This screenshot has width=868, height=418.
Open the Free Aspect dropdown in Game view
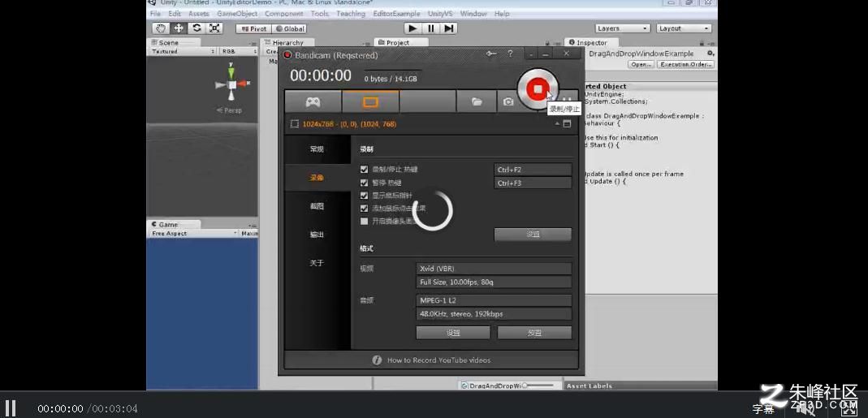pyautogui.click(x=194, y=234)
